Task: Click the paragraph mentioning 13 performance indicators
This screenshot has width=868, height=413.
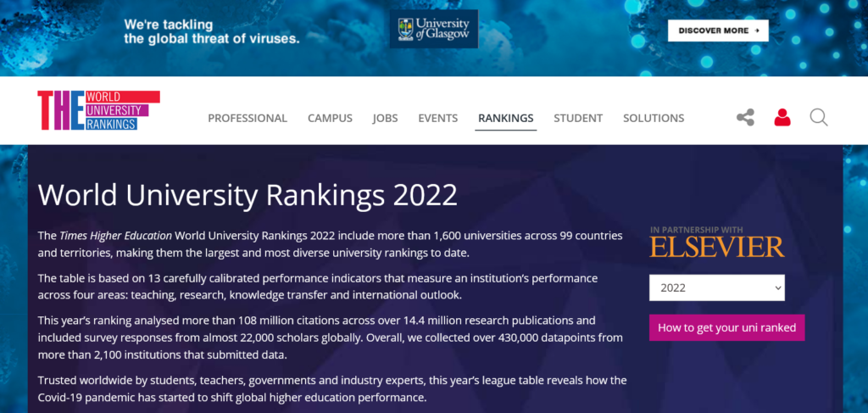Action: (x=318, y=287)
